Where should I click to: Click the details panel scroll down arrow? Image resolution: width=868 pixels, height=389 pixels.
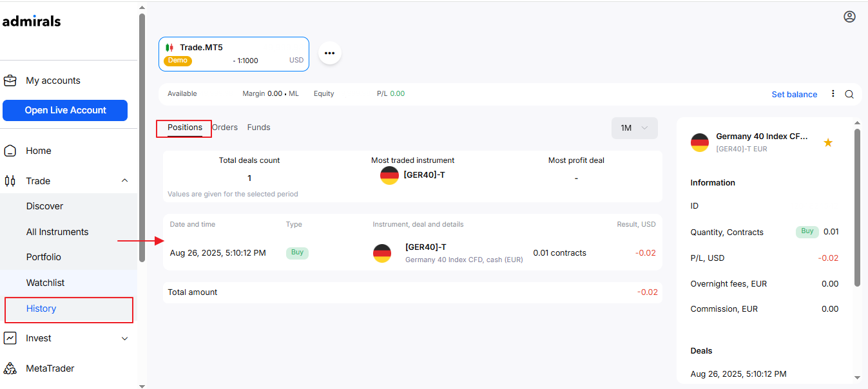pos(857,377)
